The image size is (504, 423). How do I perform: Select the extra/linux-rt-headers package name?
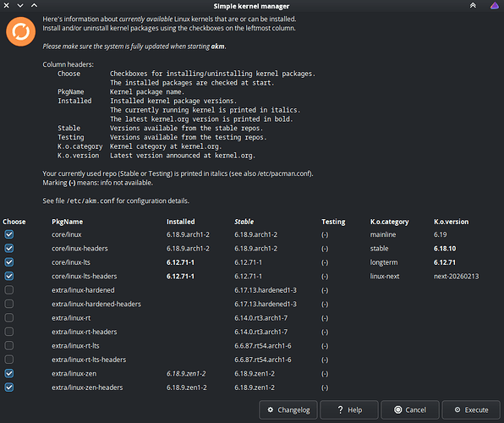pos(85,332)
